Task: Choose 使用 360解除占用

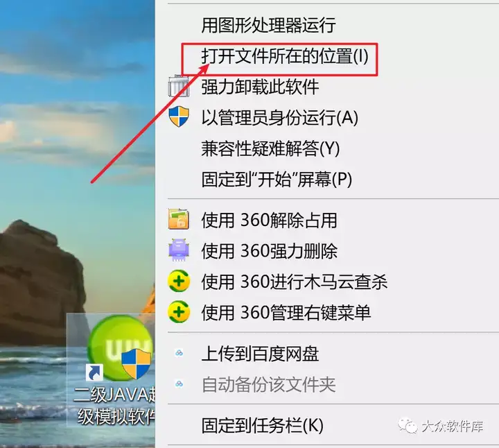Action: pos(269,220)
